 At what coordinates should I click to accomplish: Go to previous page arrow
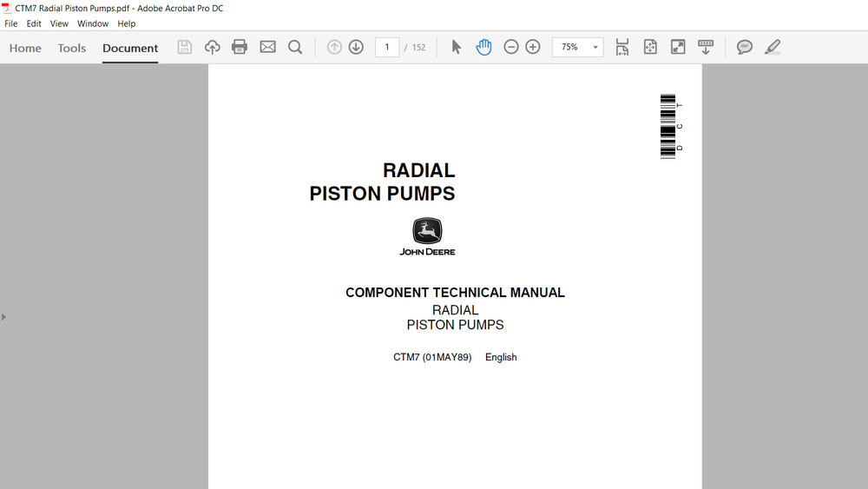[x=334, y=47]
